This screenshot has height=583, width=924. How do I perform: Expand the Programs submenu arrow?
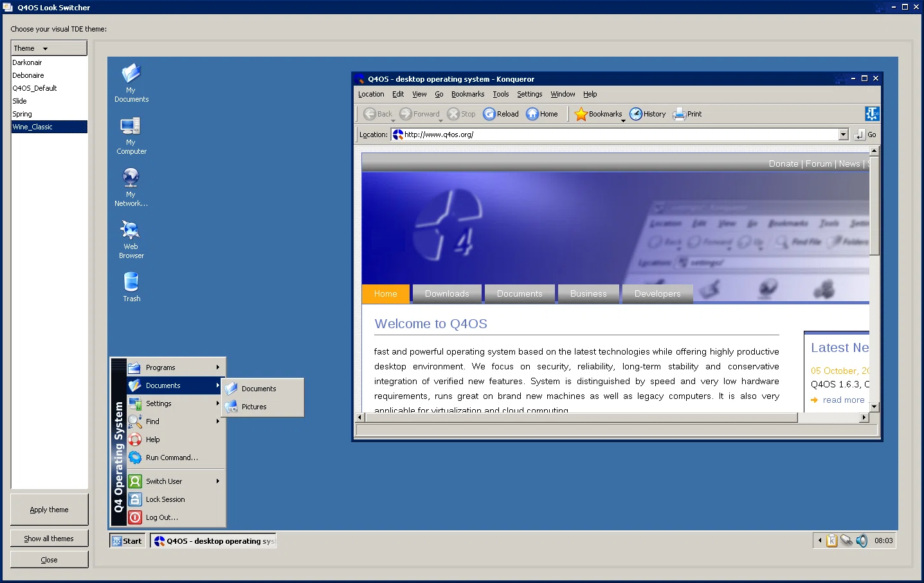[x=218, y=367]
